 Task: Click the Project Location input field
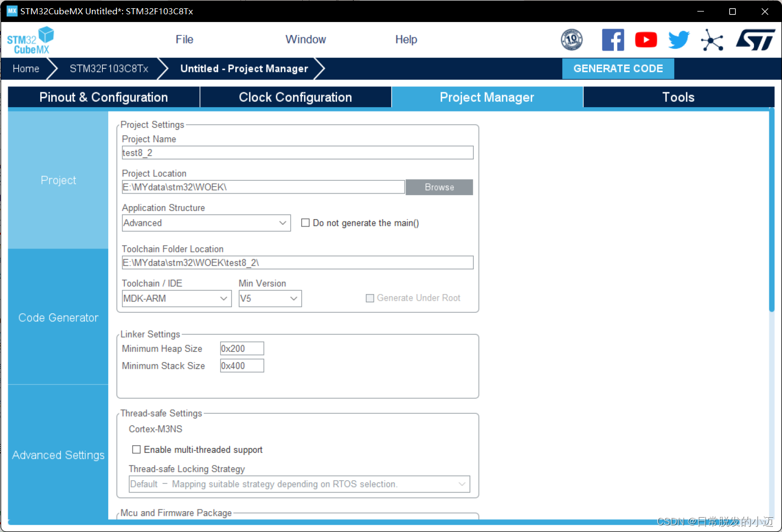[x=263, y=187]
